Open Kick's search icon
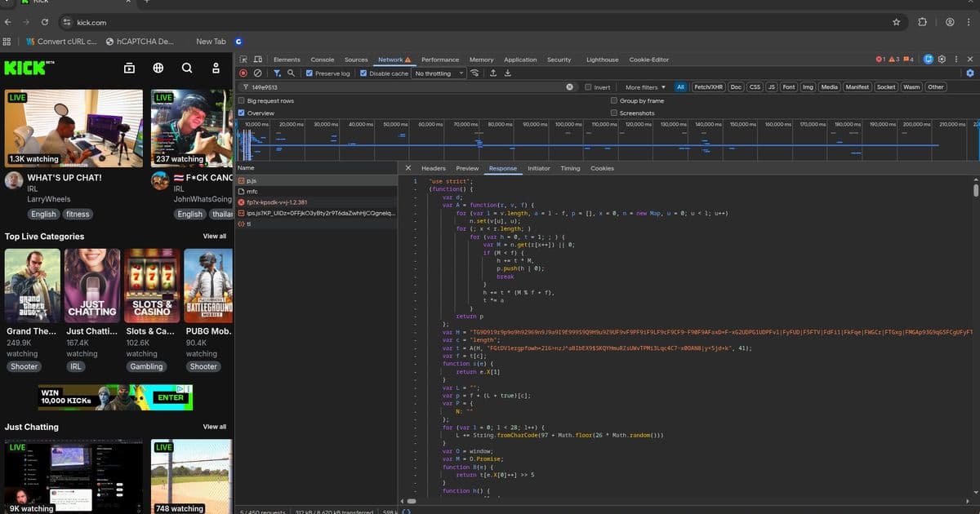Viewport: 980px width, 514px height. [x=186, y=69]
